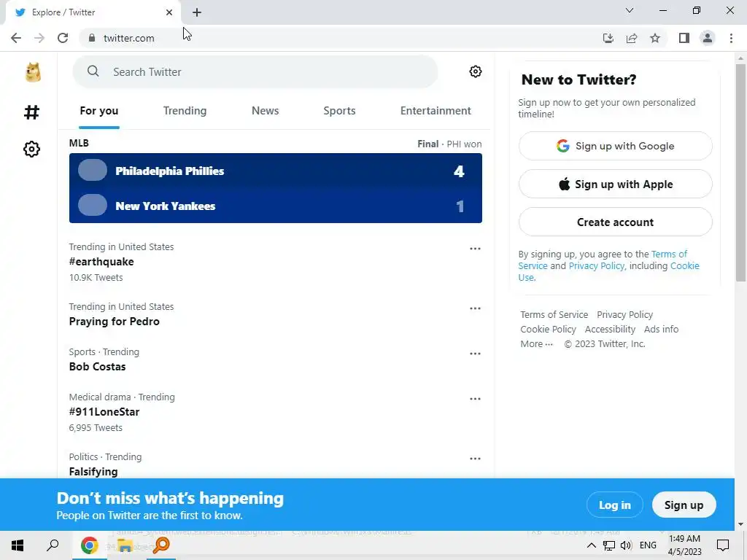The image size is (747, 560).
Task: Open Windows Start menu
Action: tap(18, 545)
